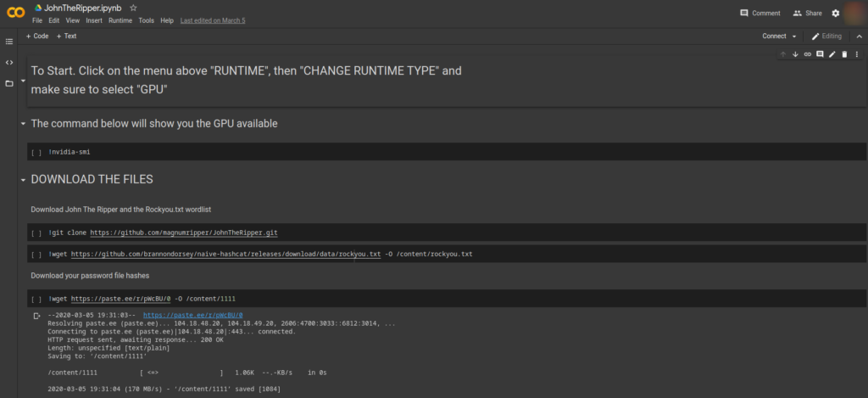
Task: Click the 'To Start. Click on the menu' heading
Action: click(246, 80)
